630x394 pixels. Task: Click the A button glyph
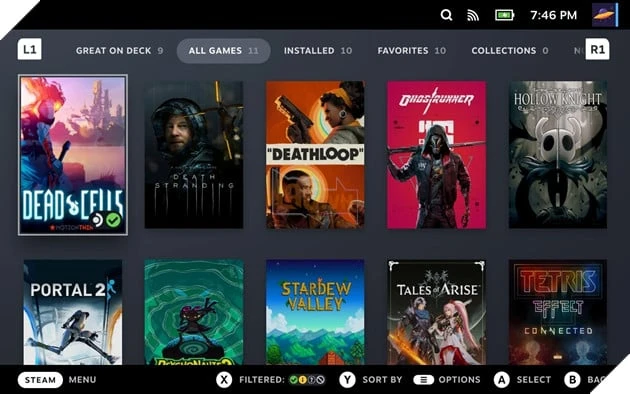[x=501, y=380]
